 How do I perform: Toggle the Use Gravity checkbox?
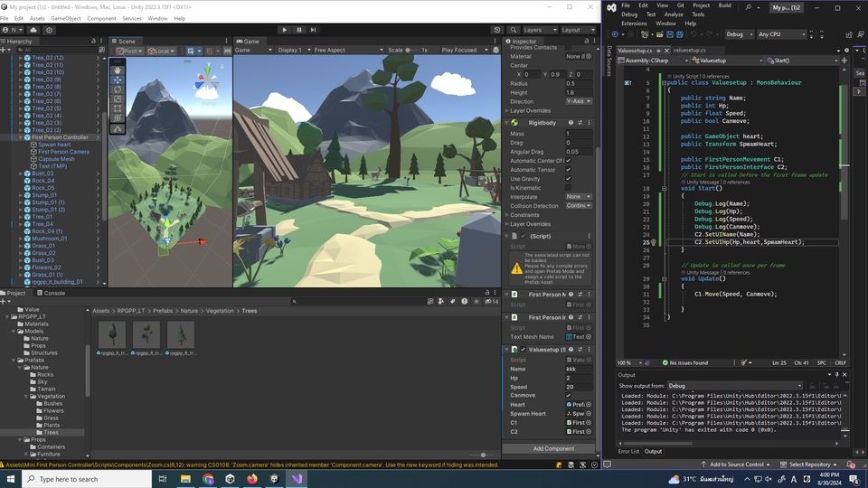568,179
